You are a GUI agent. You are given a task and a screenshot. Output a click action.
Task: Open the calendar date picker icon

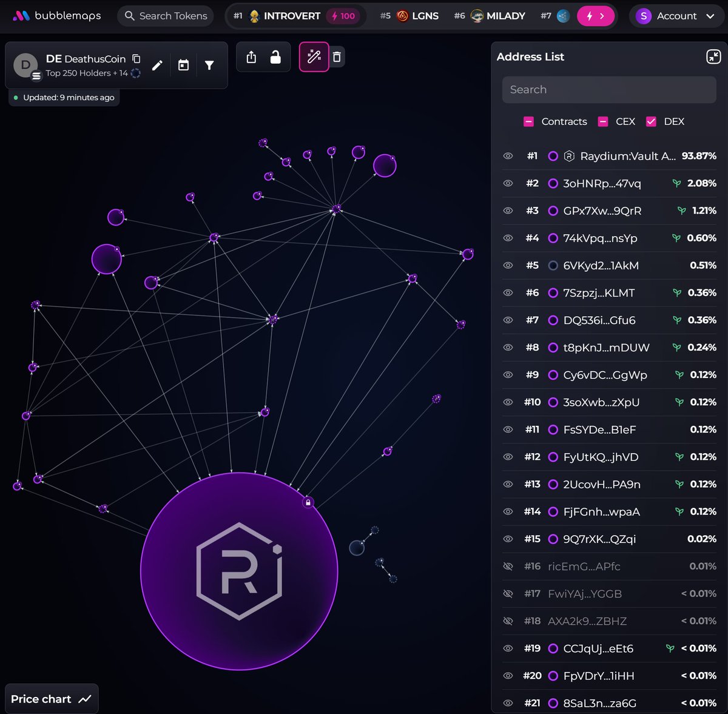[183, 66]
